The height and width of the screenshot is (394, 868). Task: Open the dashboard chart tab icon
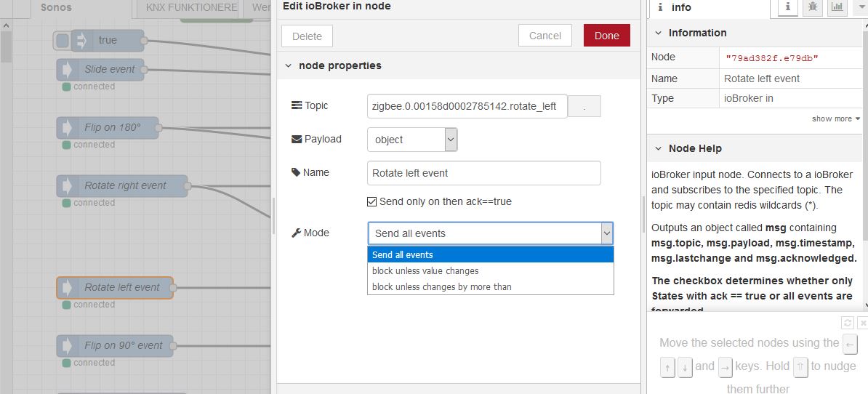click(x=837, y=7)
